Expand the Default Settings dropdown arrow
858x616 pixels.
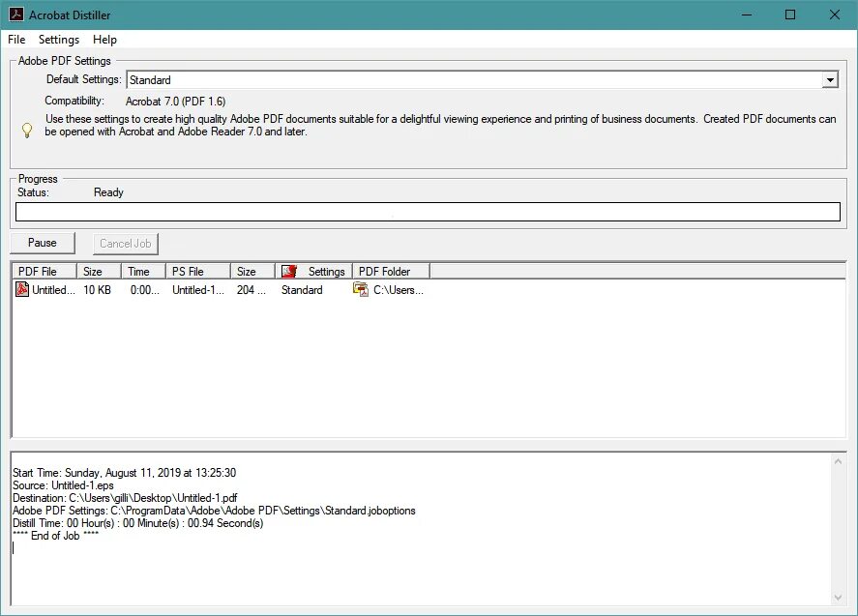(x=830, y=80)
